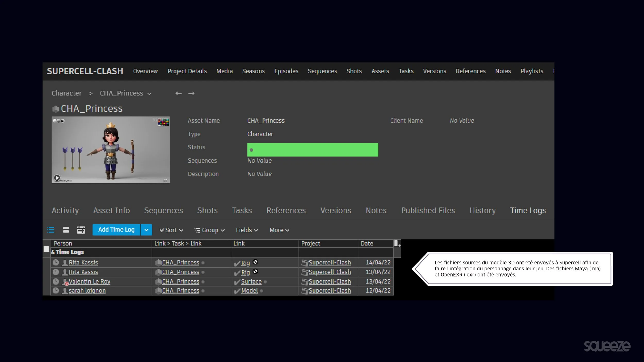Open Supercell-Clash project link on 14/04/22 row
Screen dimensions: 644x362
click(330, 262)
